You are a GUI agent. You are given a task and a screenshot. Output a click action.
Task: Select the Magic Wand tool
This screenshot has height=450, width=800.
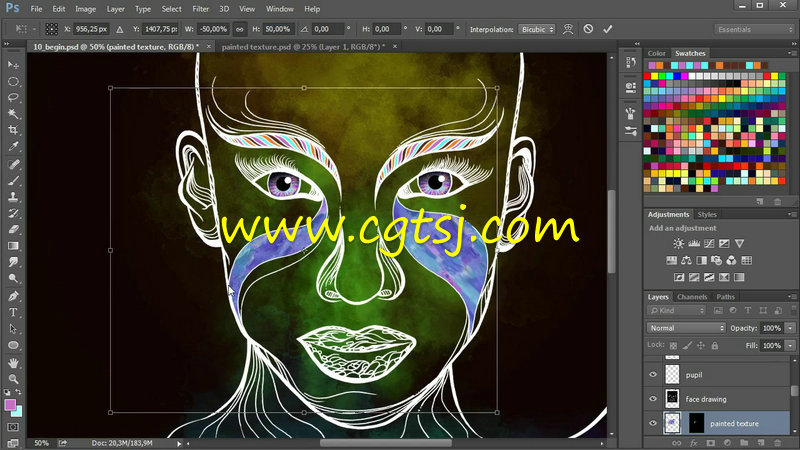click(x=13, y=114)
